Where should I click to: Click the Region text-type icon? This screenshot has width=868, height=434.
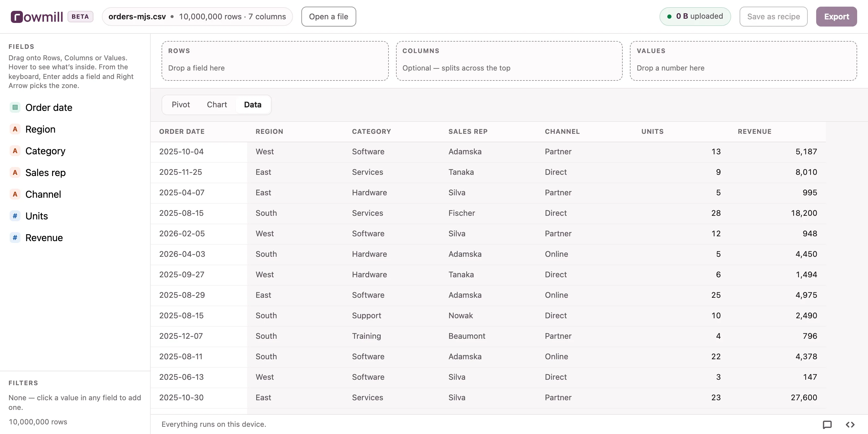pos(15,129)
